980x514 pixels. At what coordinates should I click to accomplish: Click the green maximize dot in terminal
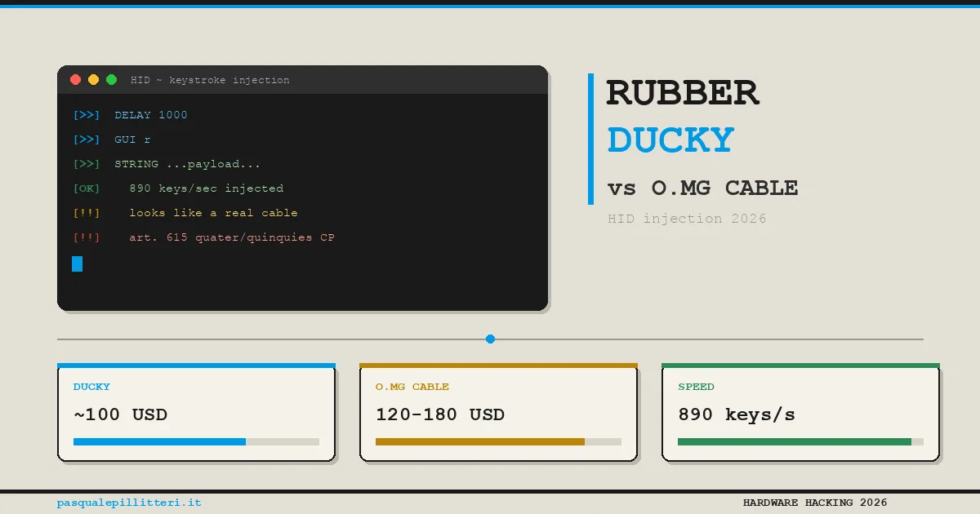tap(112, 80)
